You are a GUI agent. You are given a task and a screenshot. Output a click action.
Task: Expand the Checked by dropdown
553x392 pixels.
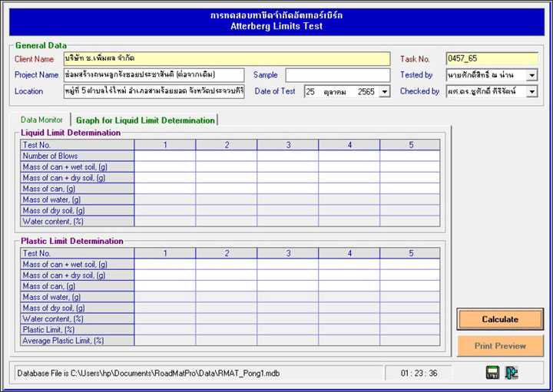pyautogui.click(x=531, y=91)
